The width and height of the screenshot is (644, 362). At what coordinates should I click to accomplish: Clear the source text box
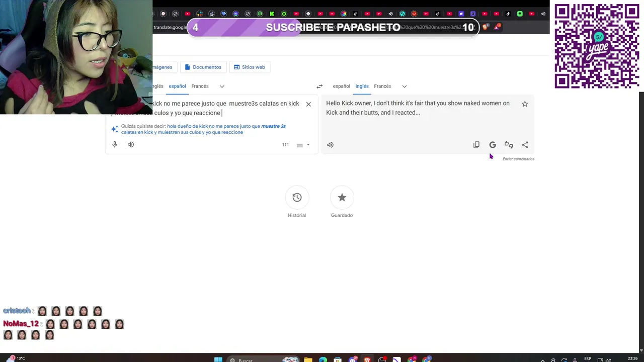tap(308, 104)
